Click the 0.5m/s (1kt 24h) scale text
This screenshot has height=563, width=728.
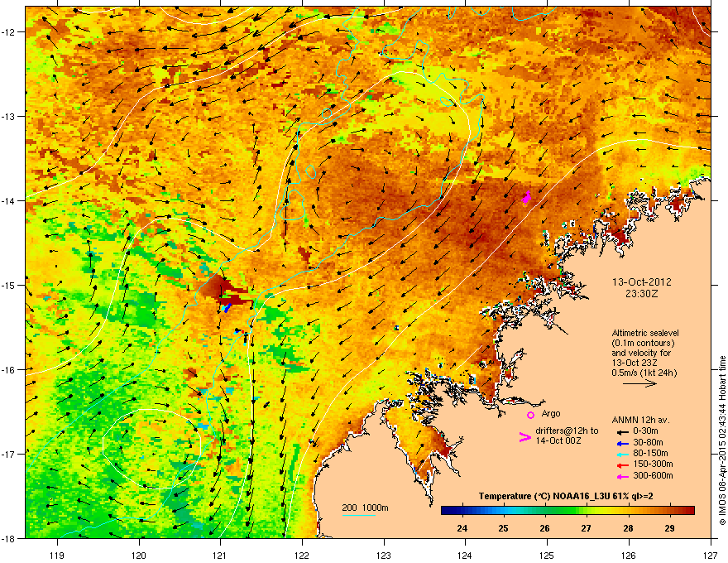click(x=644, y=373)
